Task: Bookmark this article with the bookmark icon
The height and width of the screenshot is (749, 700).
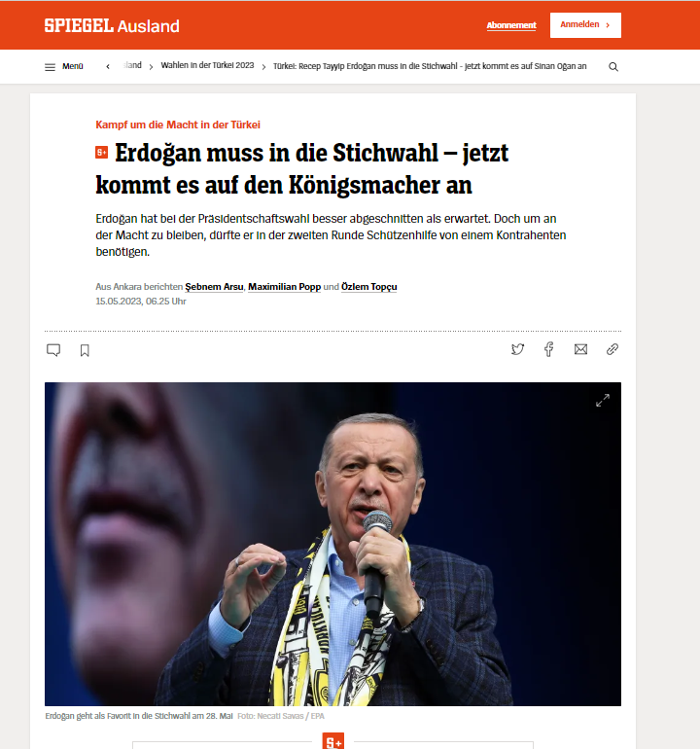Action: tap(85, 350)
